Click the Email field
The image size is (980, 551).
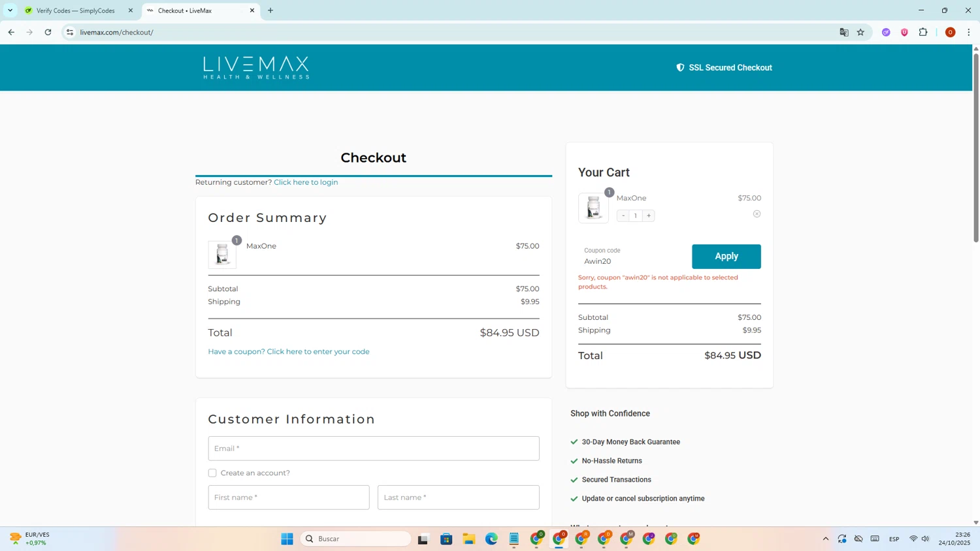tap(374, 449)
